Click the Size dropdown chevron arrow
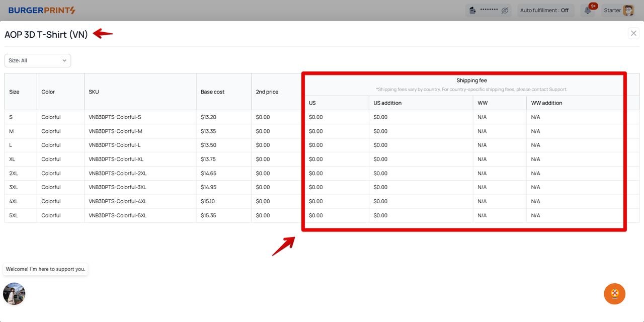Viewport: 644px width, 322px height. point(64,60)
